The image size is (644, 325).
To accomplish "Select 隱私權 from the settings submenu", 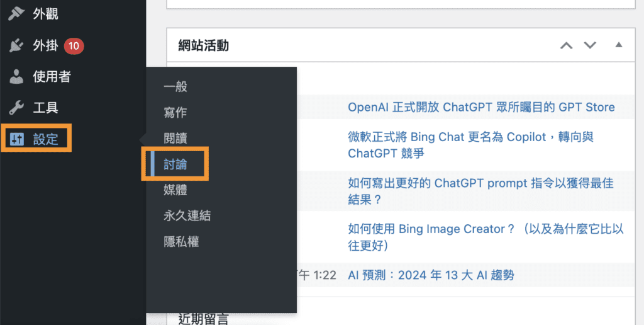I will 181,241.
